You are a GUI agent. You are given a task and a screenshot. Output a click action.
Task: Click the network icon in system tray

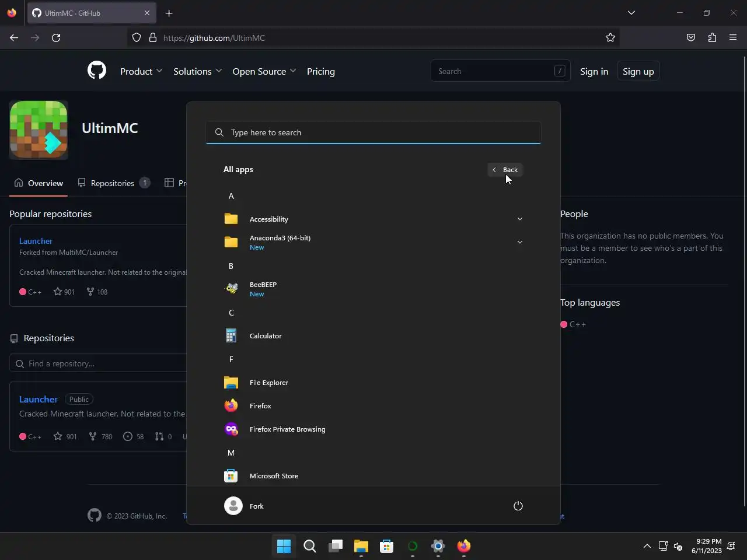click(663, 546)
